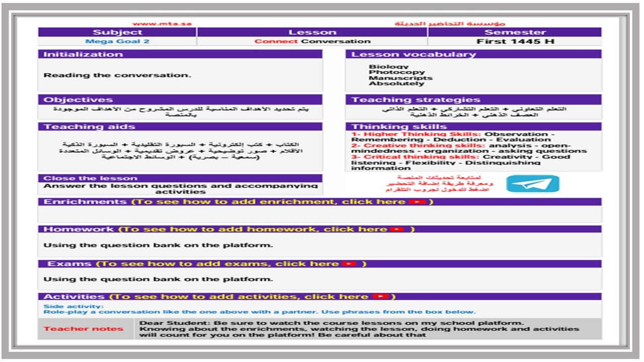Open the www.mta.sa website link

pyautogui.click(x=162, y=24)
